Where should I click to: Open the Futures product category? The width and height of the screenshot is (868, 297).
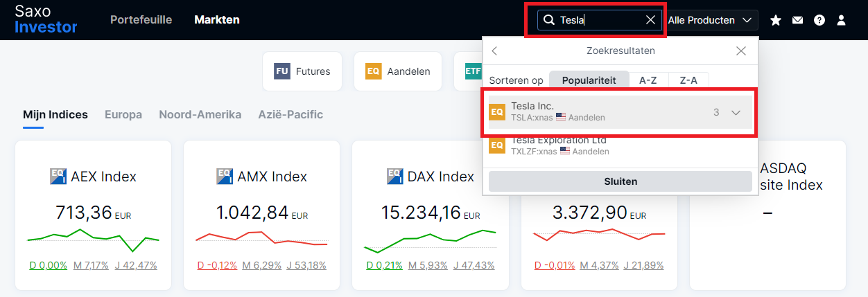click(x=302, y=71)
